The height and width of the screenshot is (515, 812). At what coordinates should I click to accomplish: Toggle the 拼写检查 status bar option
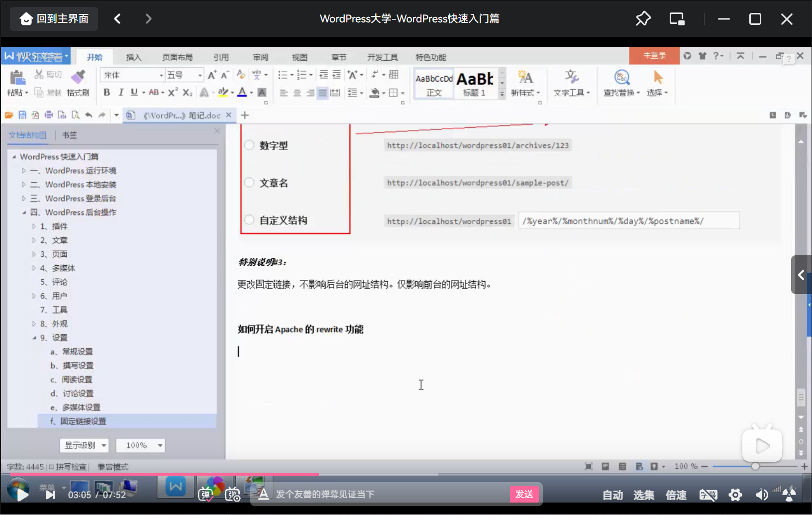68,467
